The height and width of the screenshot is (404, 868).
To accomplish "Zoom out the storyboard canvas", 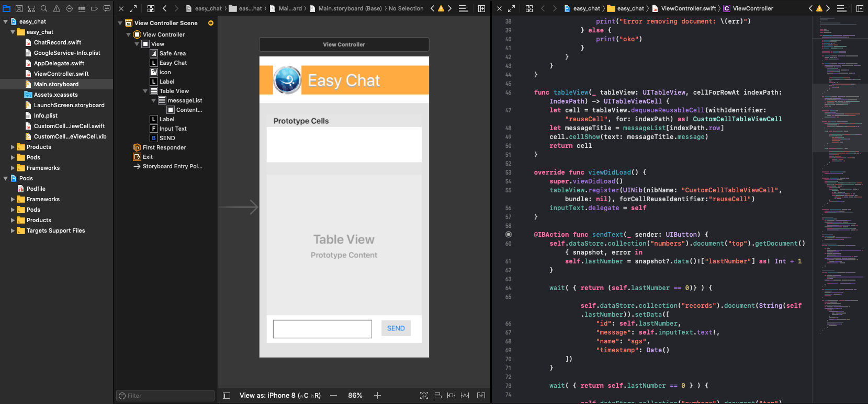I will click(x=333, y=396).
